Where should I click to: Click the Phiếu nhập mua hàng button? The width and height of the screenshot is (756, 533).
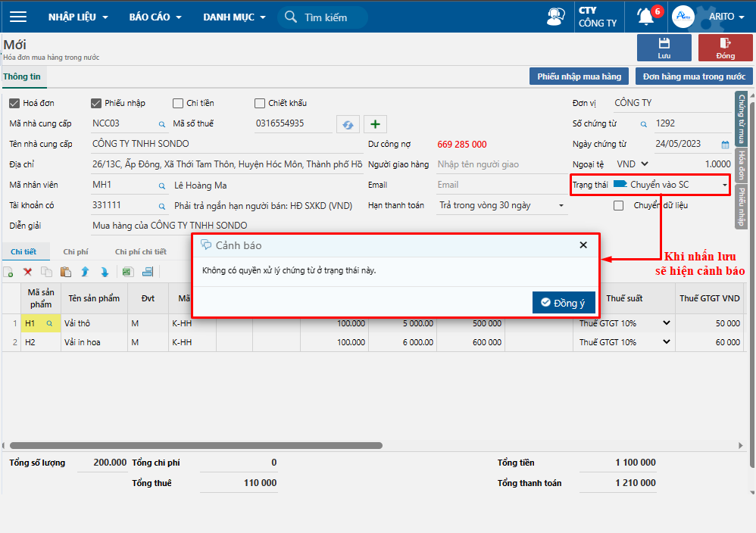(x=579, y=76)
